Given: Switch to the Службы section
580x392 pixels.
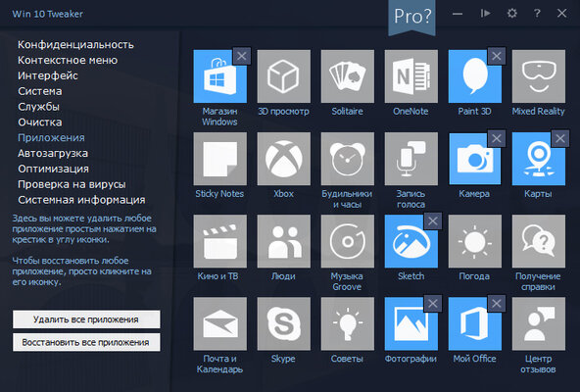Looking at the screenshot, I should coord(38,107).
